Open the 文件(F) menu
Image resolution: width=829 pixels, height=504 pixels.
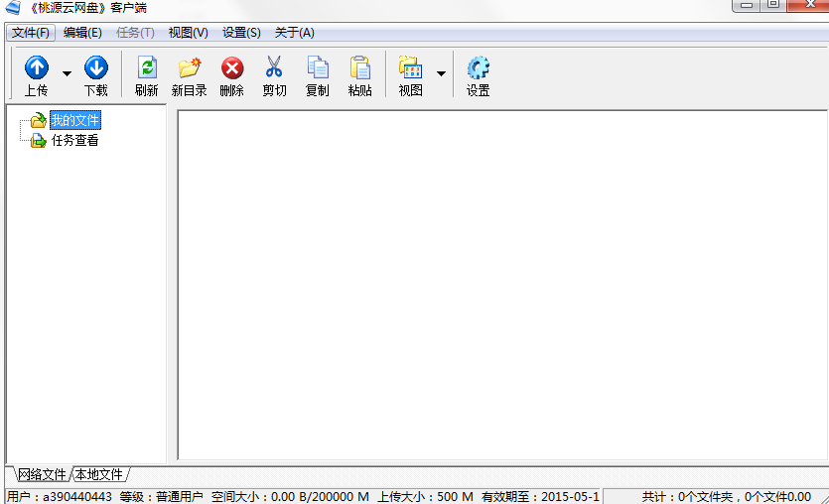tap(31, 33)
